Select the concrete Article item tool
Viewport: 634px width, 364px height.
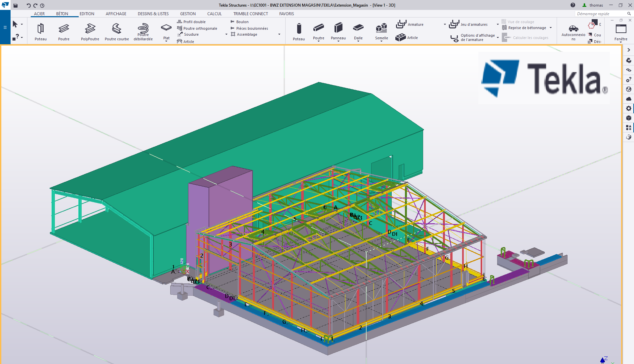[x=407, y=38]
